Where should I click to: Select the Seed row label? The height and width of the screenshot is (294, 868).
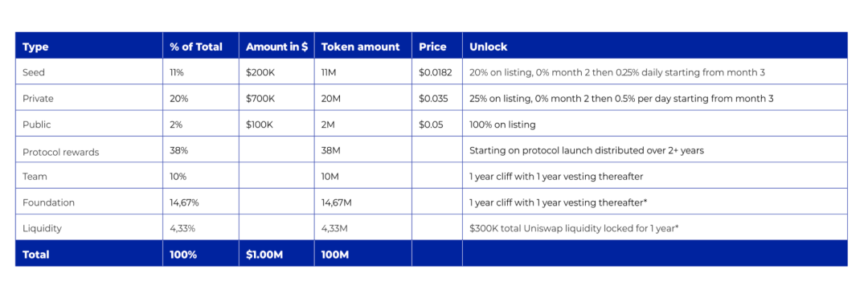tap(33, 72)
